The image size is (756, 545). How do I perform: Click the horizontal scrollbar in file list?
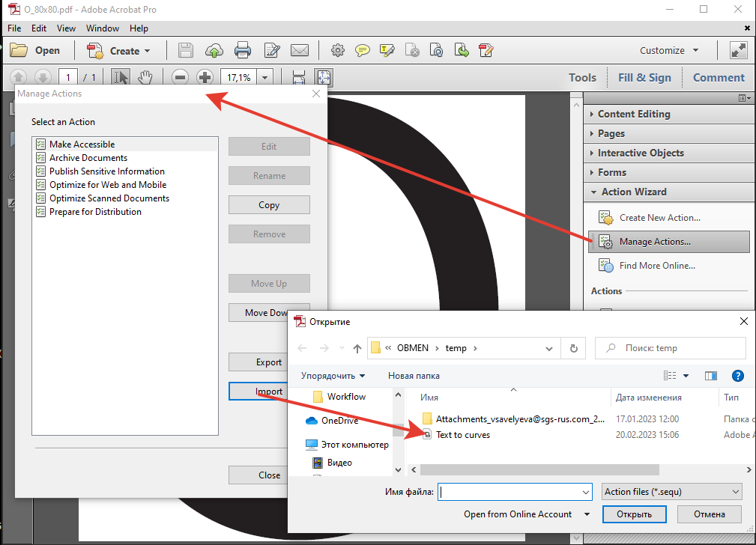click(539, 469)
